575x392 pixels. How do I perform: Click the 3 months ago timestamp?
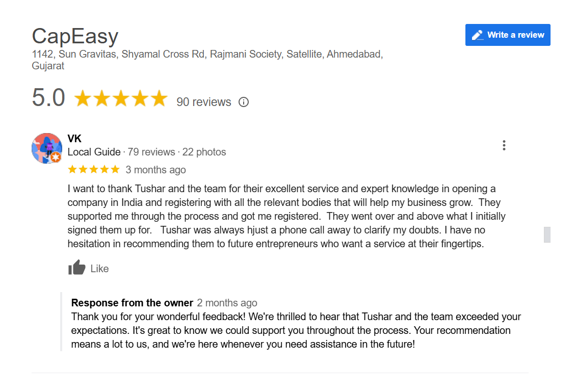155,170
